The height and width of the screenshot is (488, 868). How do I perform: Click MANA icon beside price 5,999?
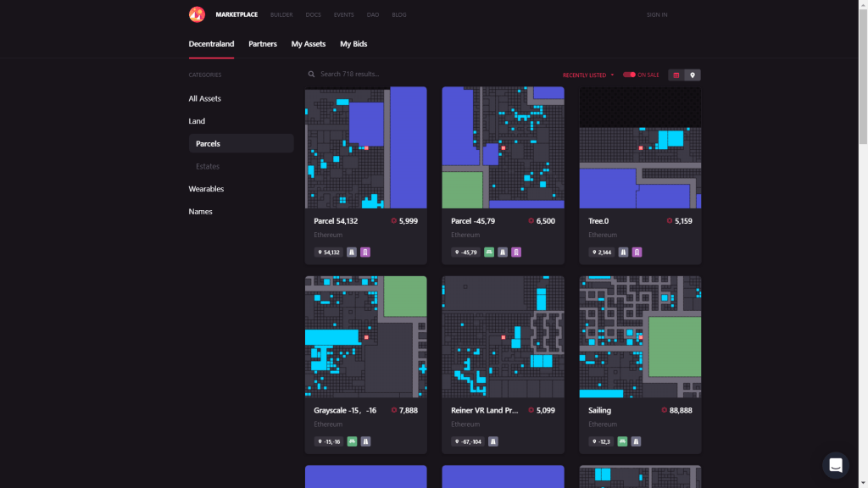click(x=393, y=221)
